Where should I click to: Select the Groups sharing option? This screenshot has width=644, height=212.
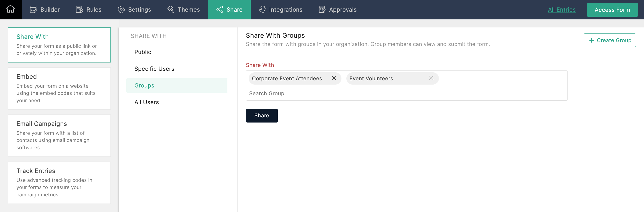tap(177, 85)
